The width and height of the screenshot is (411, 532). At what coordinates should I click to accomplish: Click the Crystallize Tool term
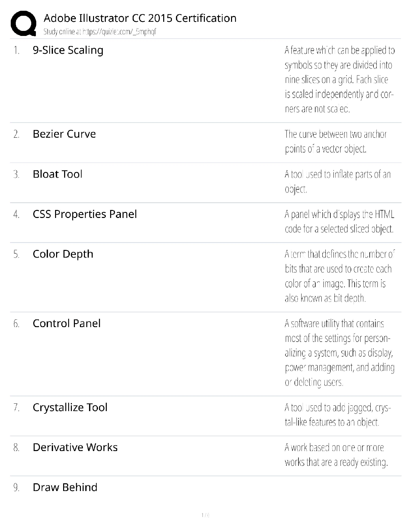tap(70, 407)
